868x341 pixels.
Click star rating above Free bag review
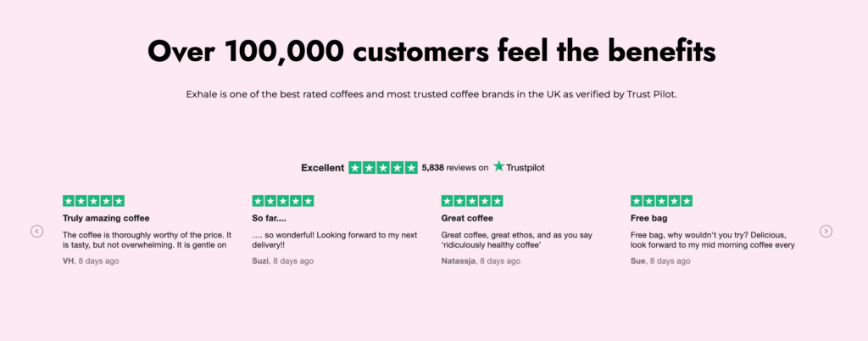point(662,201)
